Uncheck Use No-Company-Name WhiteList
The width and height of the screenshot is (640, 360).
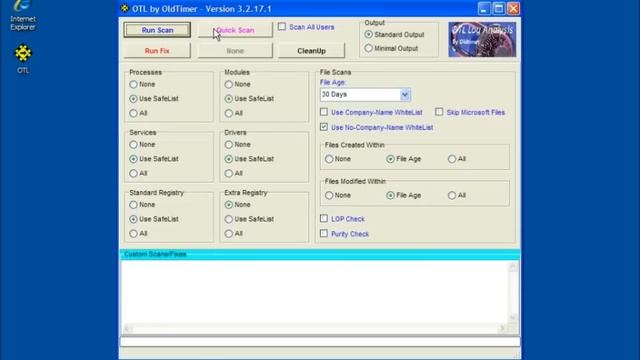(x=324, y=127)
